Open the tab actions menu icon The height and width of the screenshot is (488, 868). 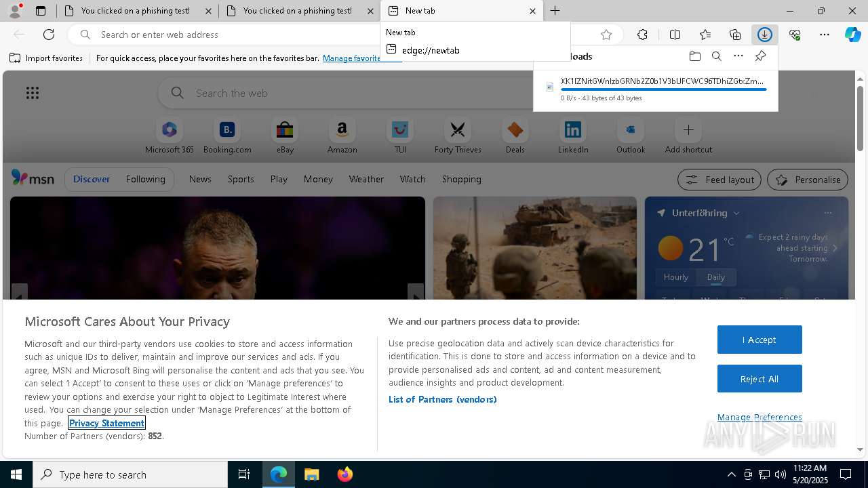[x=41, y=11]
